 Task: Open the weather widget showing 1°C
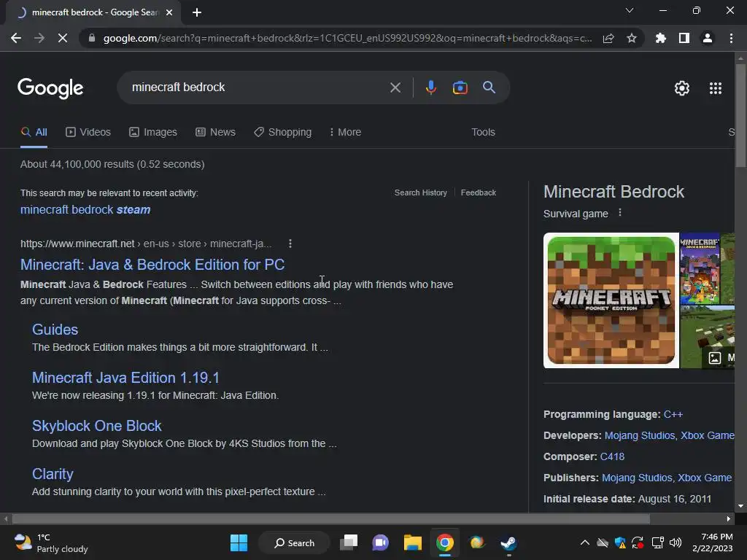(51, 542)
